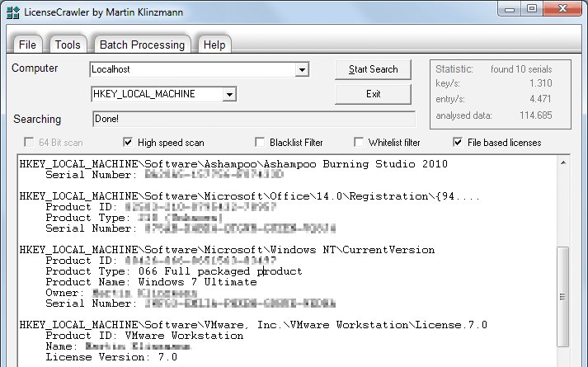This screenshot has width=588, height=367.
Task: Uncheck the File based licenses checkbox
Action: [458, 142]
